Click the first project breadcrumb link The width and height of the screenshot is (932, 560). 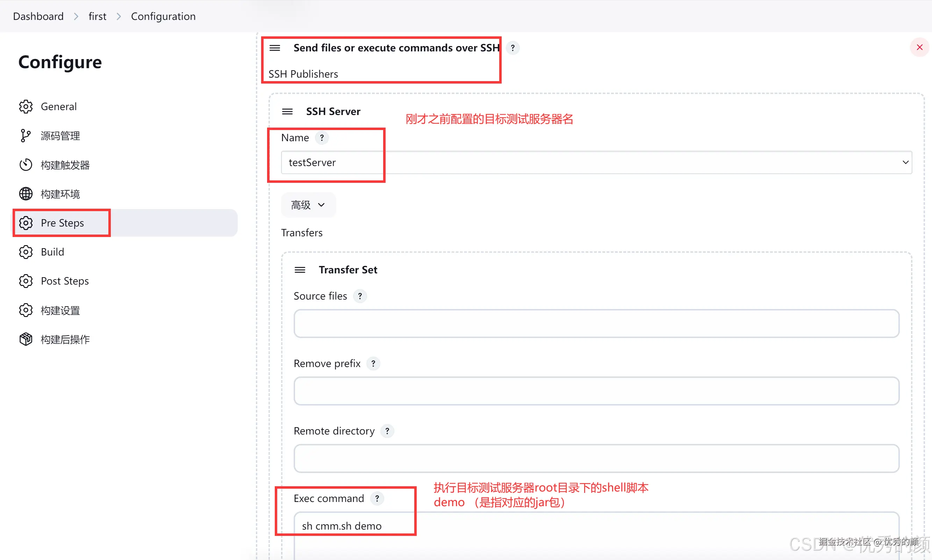(x=97, y=16)
